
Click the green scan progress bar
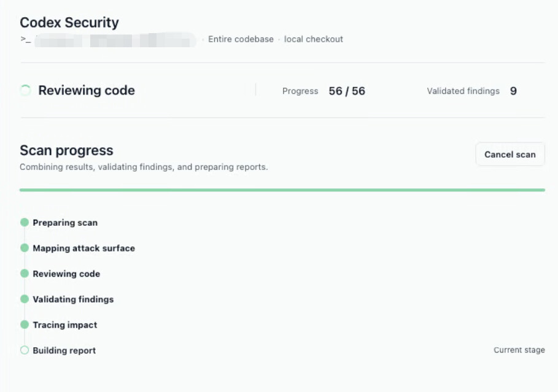[282, 190]
